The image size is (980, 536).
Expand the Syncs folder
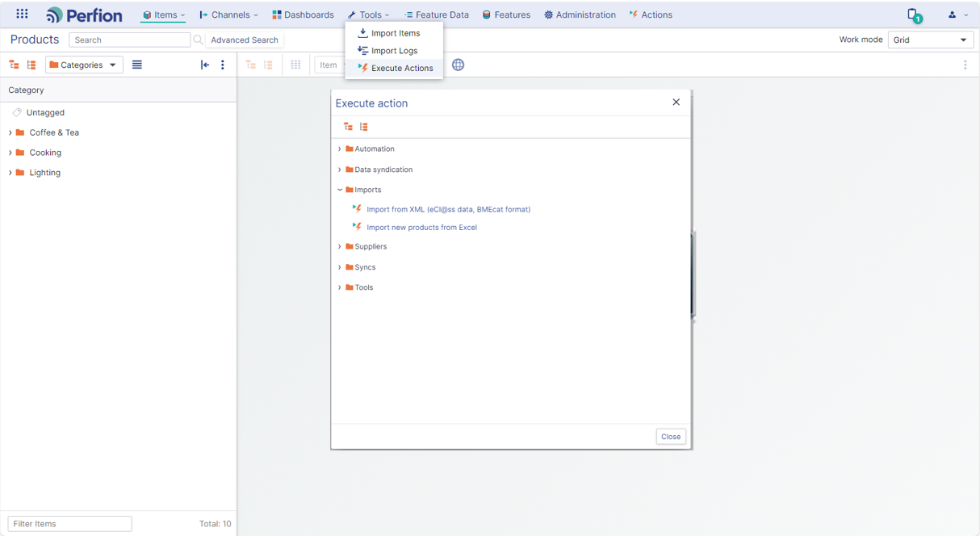[x=340, y=267]
